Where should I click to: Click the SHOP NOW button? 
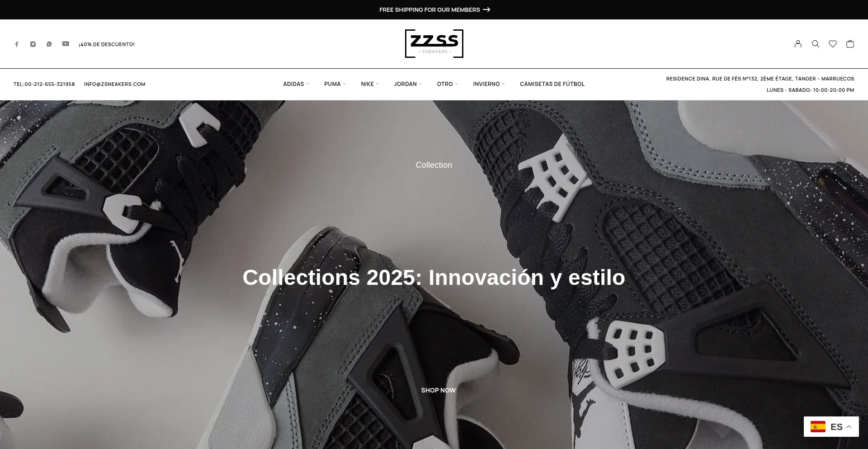tap(438, 390)
